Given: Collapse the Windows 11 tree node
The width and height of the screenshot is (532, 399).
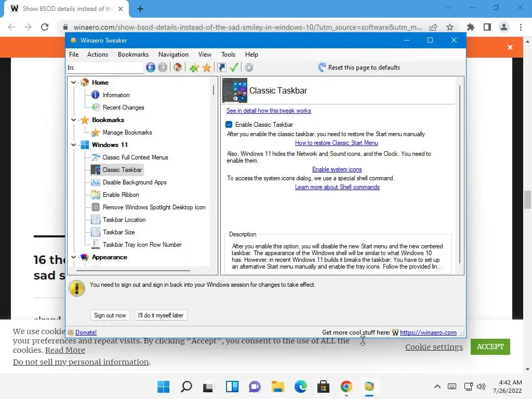Looking at the screenshot, I should 73,145.
